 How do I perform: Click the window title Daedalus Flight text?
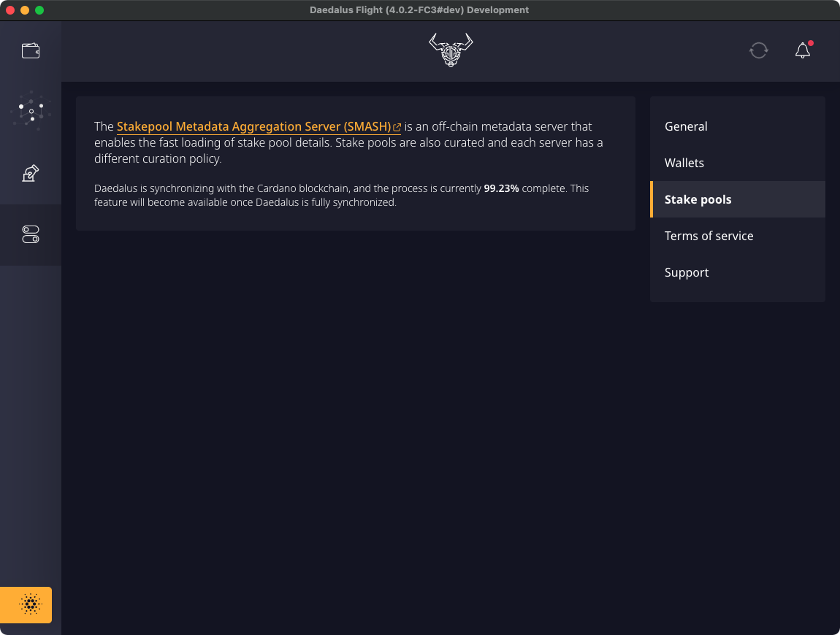(x=419, y=9)
